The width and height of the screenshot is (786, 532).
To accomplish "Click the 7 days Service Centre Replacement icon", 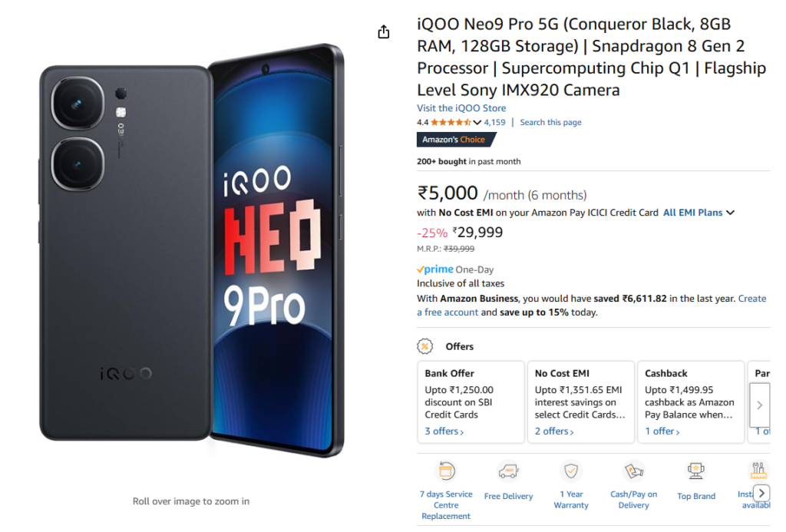I will pyautogui.click(x=446, y=471).
